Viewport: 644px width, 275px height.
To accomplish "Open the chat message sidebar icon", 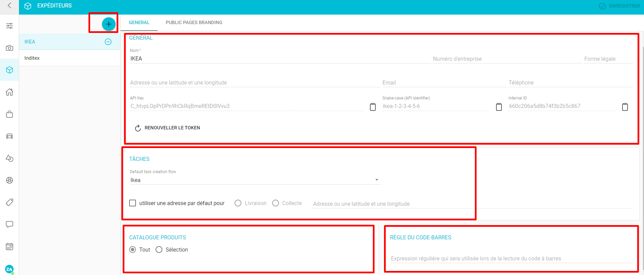I will point(9,224).
